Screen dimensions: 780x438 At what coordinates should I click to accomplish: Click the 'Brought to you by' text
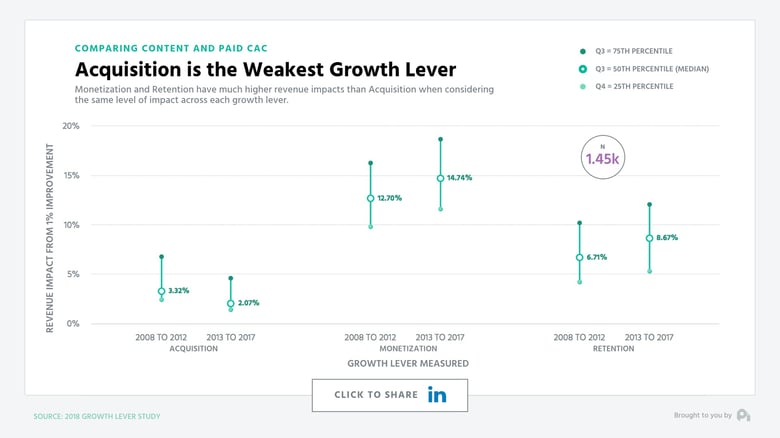point(702,415)
